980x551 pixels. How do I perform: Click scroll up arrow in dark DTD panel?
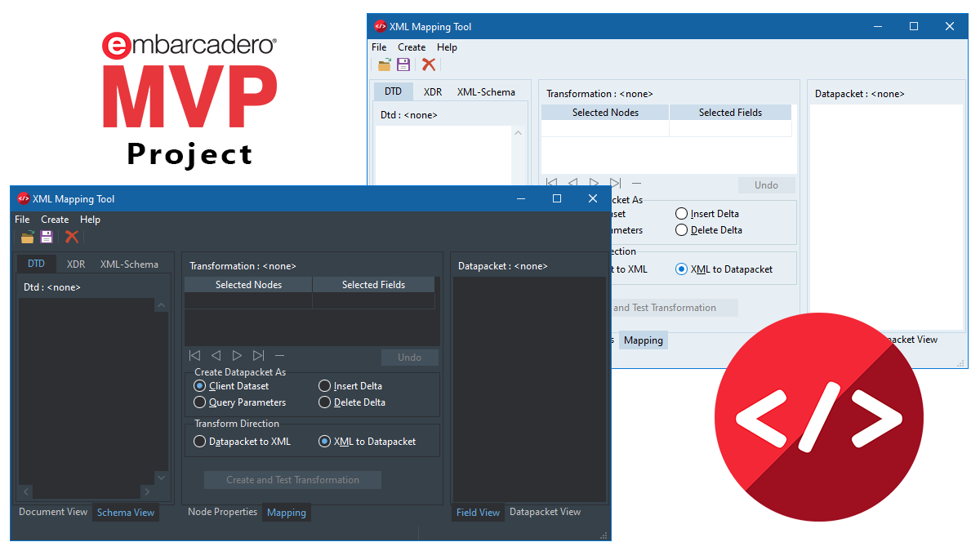coord(161,305)
